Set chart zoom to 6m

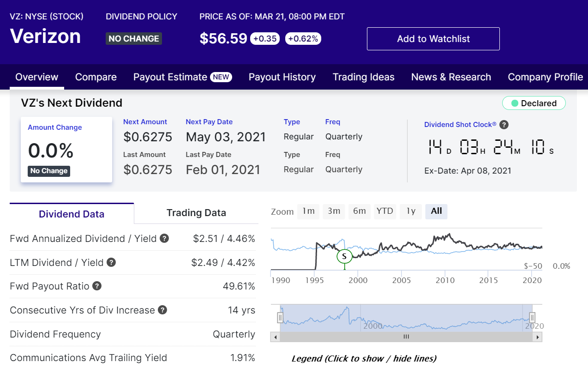coord(360,211)
